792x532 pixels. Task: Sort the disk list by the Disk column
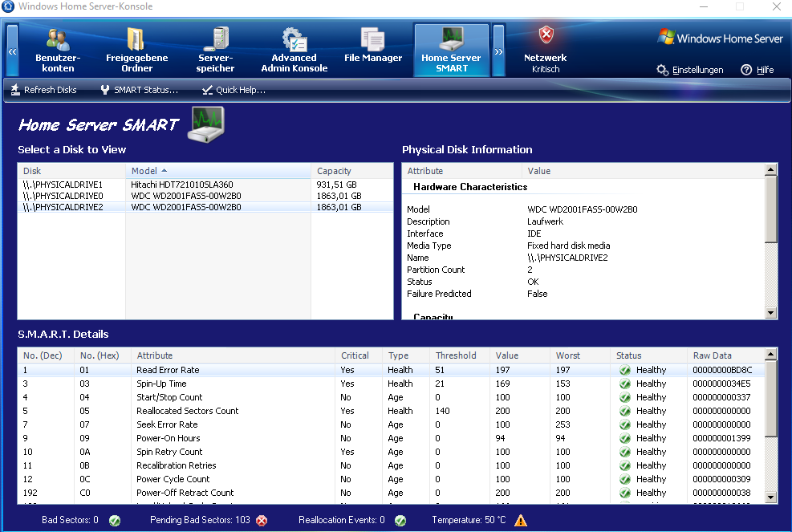(71, 171)
